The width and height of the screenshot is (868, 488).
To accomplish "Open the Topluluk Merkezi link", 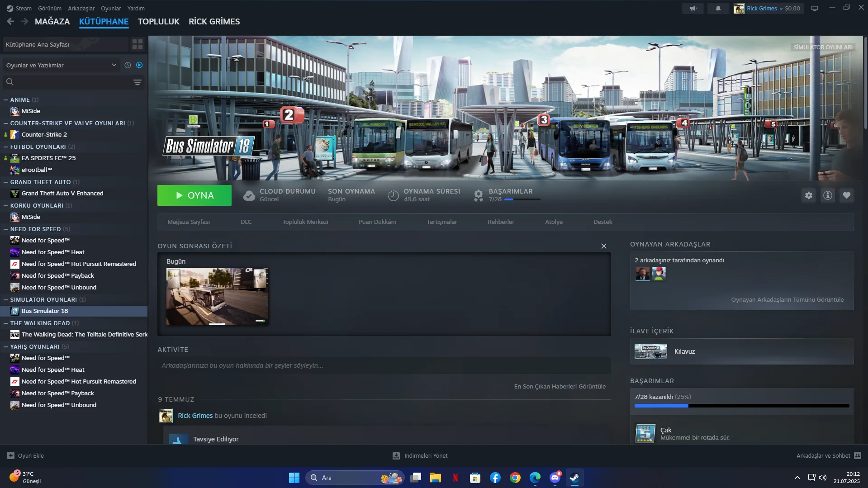I will (305, 222).
